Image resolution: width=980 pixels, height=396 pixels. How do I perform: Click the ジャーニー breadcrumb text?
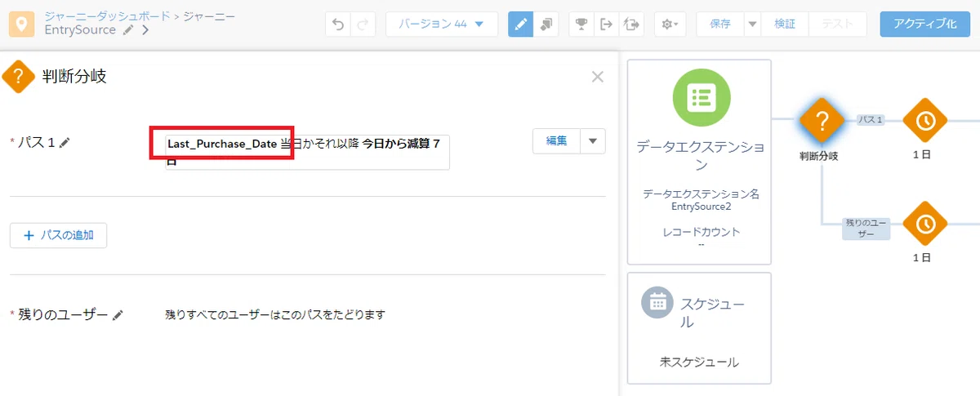coord(208,16)
